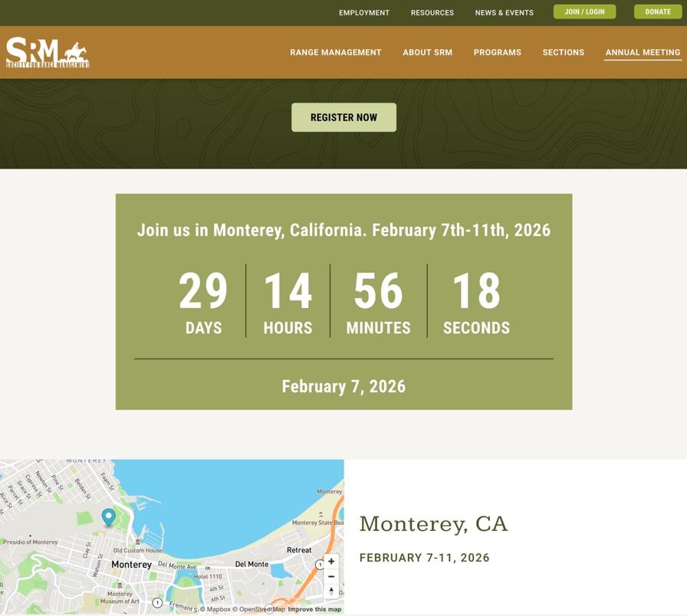Open the Resources link
The width and height of the screenshot is (687, 616).
(x=432, y=12)
